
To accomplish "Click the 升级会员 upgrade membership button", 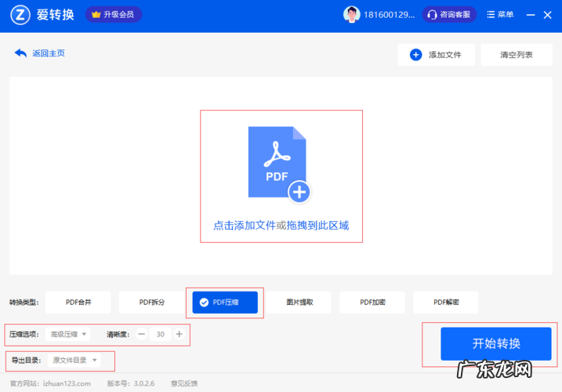I will 113,15.
